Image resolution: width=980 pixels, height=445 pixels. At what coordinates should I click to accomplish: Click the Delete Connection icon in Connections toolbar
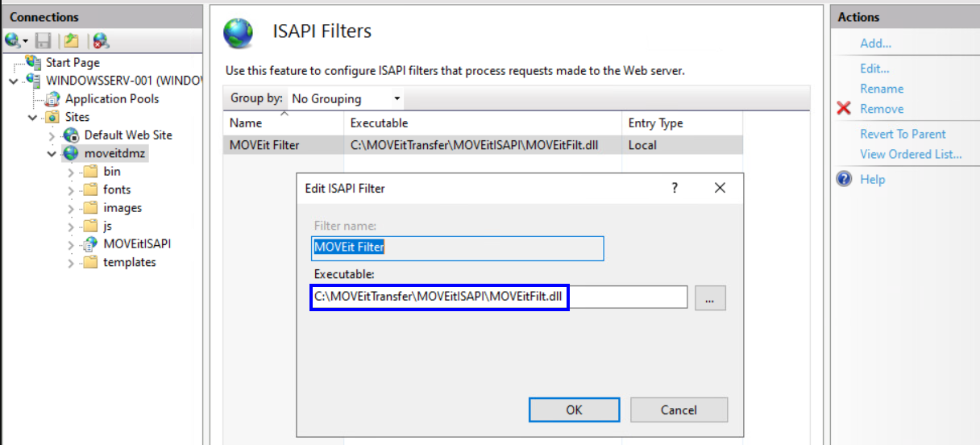[x=101, y=40]
